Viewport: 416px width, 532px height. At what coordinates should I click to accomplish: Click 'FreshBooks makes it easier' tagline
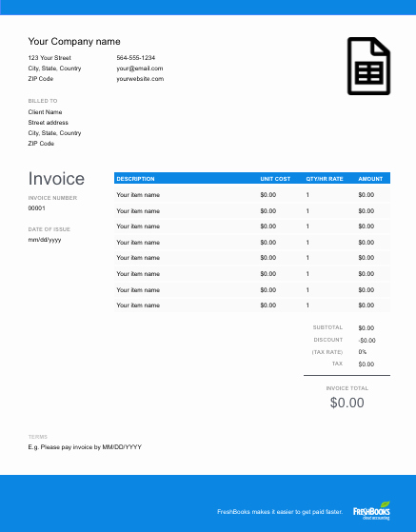click(280, 512)
